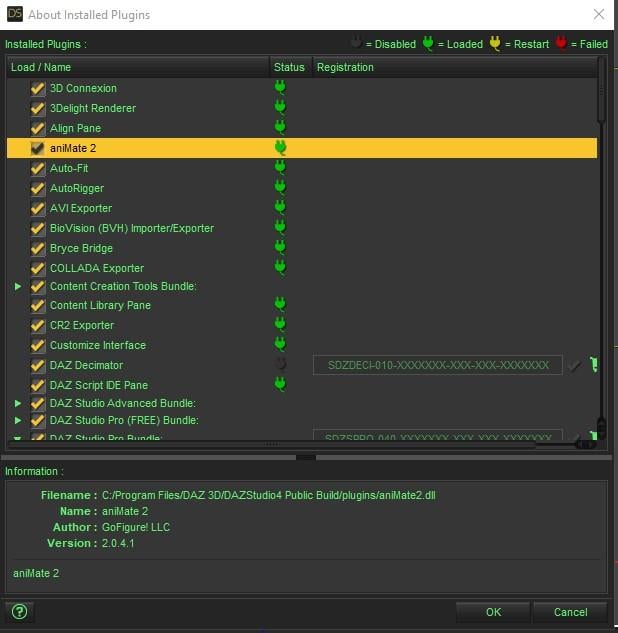Viewport: 618px width, 633px height.
Task: Click the Registration column header
Action: (455, 67)
